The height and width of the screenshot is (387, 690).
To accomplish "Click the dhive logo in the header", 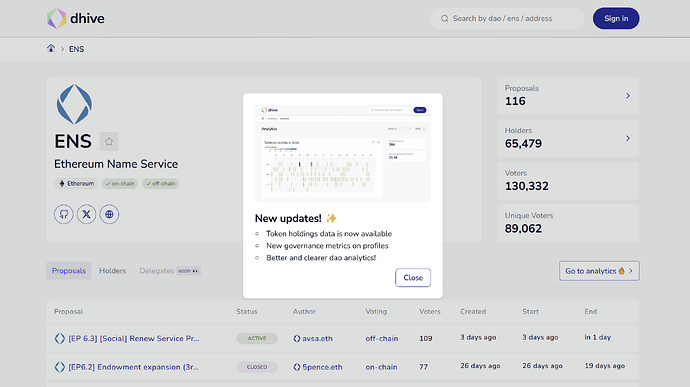I will click(76, 18).
